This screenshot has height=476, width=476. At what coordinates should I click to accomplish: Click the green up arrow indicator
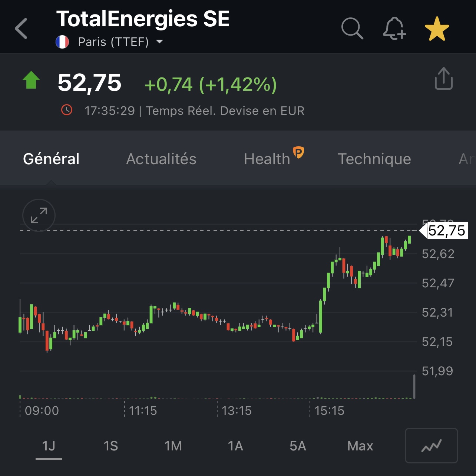(x=31, y=80)
